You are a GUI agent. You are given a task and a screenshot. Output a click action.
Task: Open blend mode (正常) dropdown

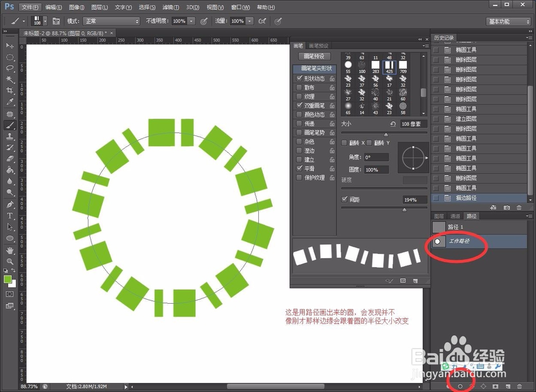point(111,21)
